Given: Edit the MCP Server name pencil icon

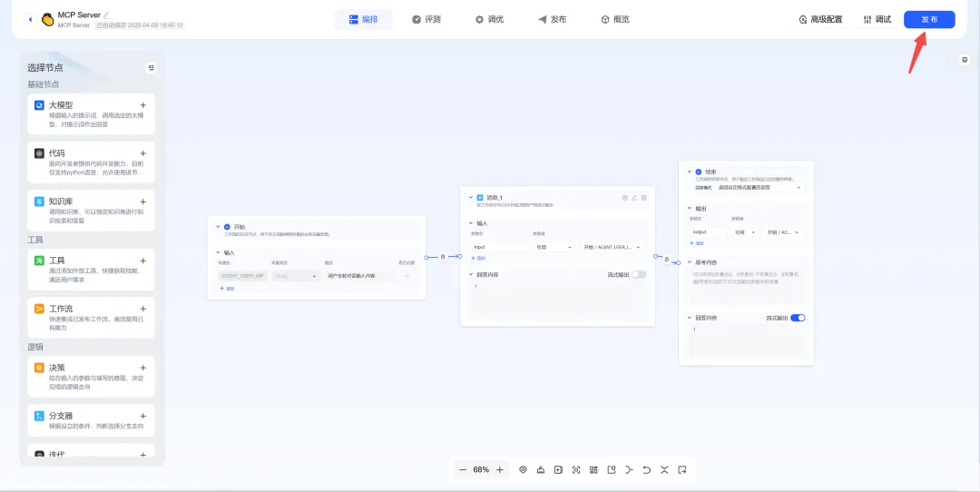Looking at the screenshot, I should click(x=106, y=15).
